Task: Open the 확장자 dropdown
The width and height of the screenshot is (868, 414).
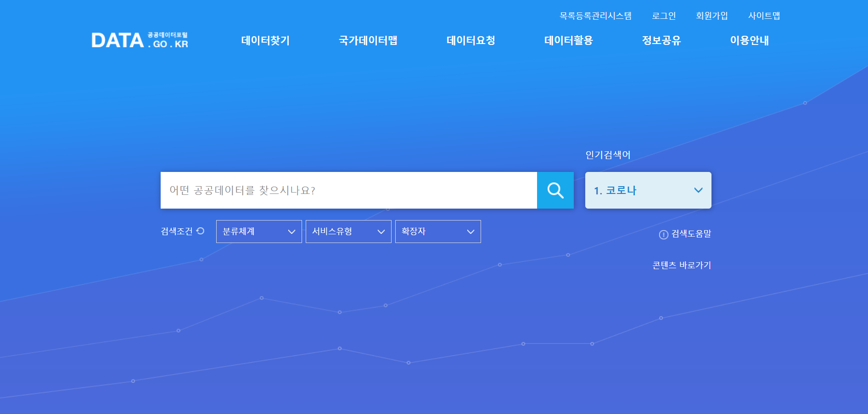Action: 438,232
